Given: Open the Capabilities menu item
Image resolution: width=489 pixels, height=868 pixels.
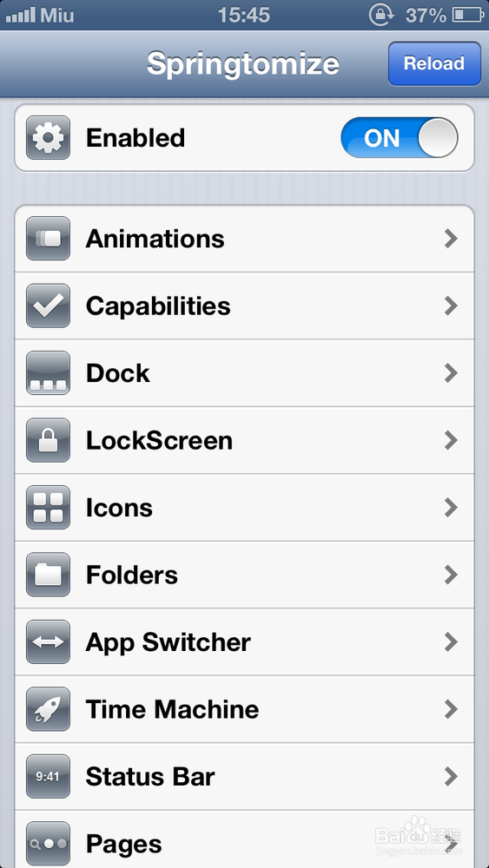Looking at the screenshot, I should 244,306.
